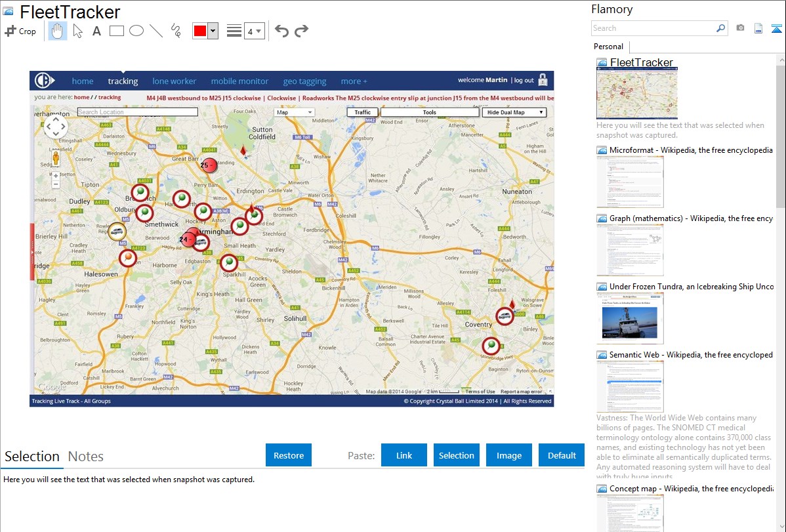
Task: Open the FleetTracker snapshot thumbnail
Action: point(636,94)
